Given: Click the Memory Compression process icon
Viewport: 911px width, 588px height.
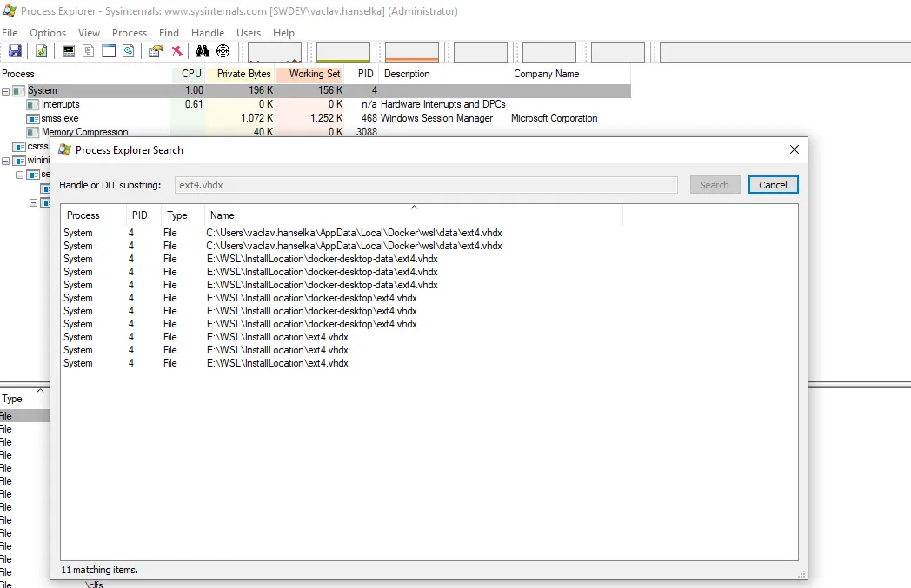Looking at the screenshot, I should (33, 132).
